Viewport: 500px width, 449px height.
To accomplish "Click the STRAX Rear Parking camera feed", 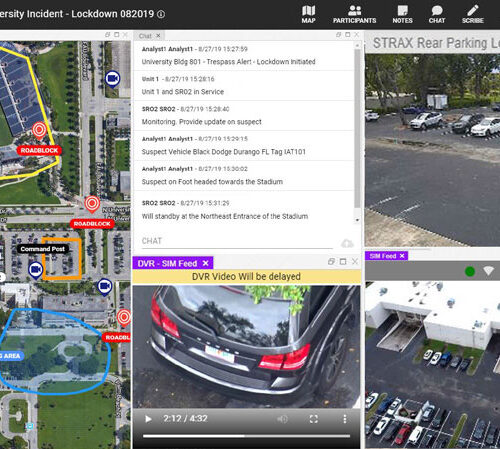I will (432, 150).
